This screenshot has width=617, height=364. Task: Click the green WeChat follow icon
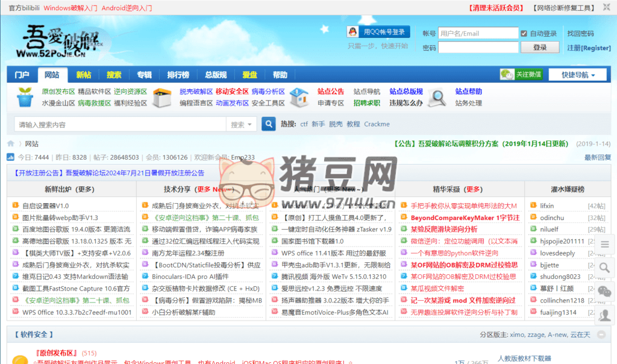(x=507, y=75)
